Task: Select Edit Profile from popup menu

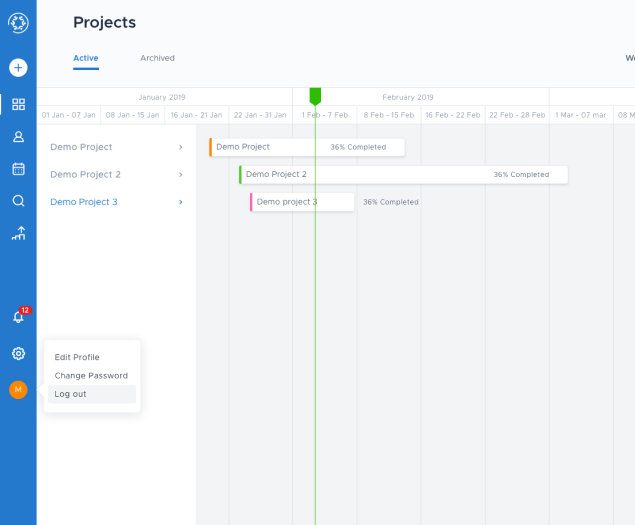Action: pyautogui.click(x=77, y=357)
